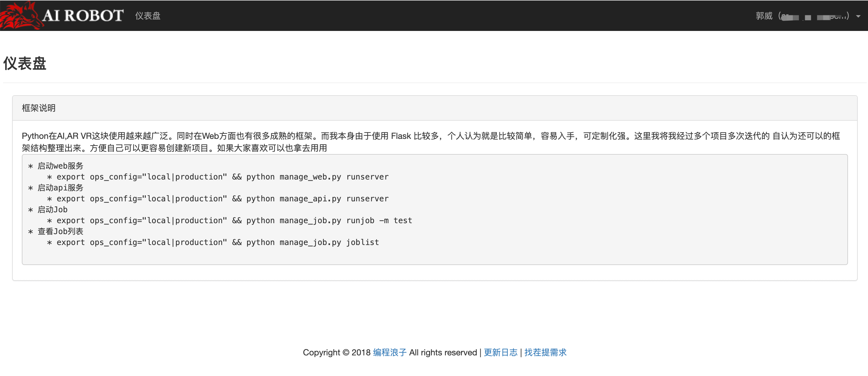
Task: Open the 更新日志 changelog link
Action: (500, 352)
